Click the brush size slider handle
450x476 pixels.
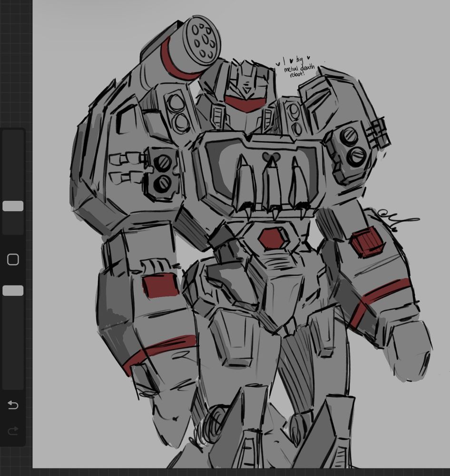pyautogui.click(x=13, y=206)
